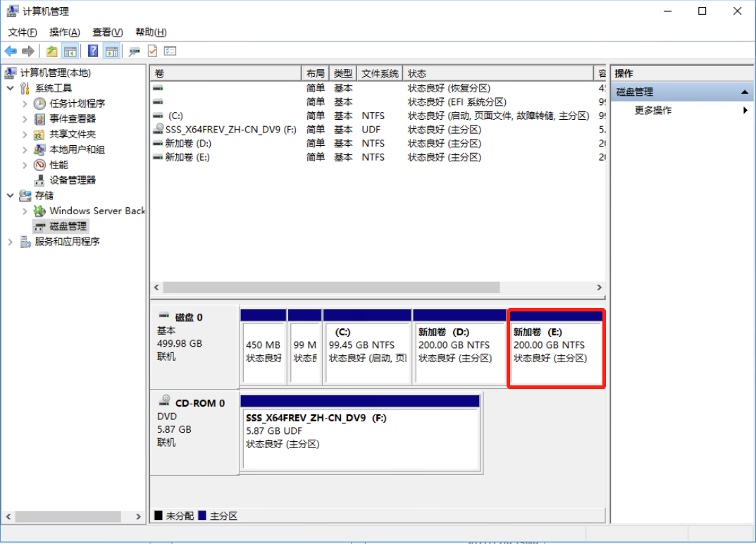The height and width of the screenshot is (544, 756).
Task: Collapse the 存储 tree node
Action: click(11, 195)
